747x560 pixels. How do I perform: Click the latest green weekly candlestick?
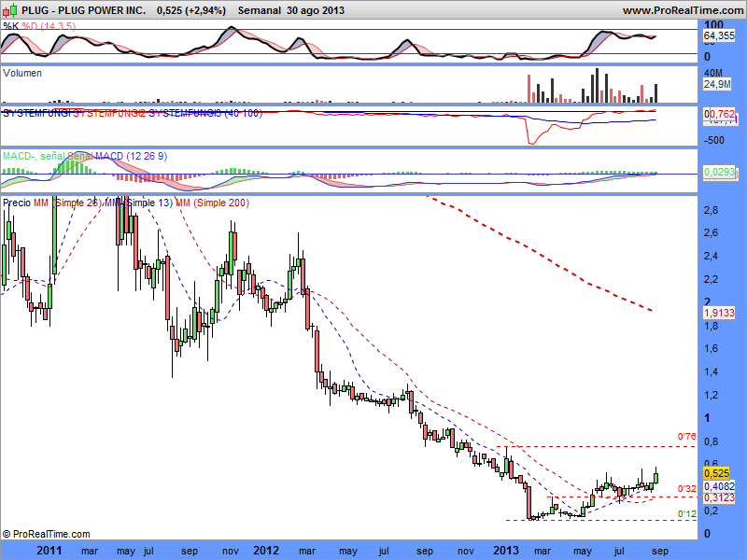(x=656, y=478)
